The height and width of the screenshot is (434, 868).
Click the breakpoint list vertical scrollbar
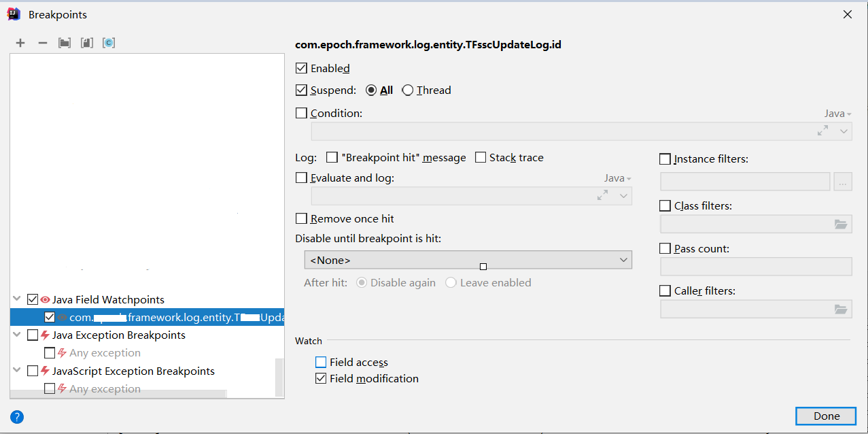pos(279,377)
